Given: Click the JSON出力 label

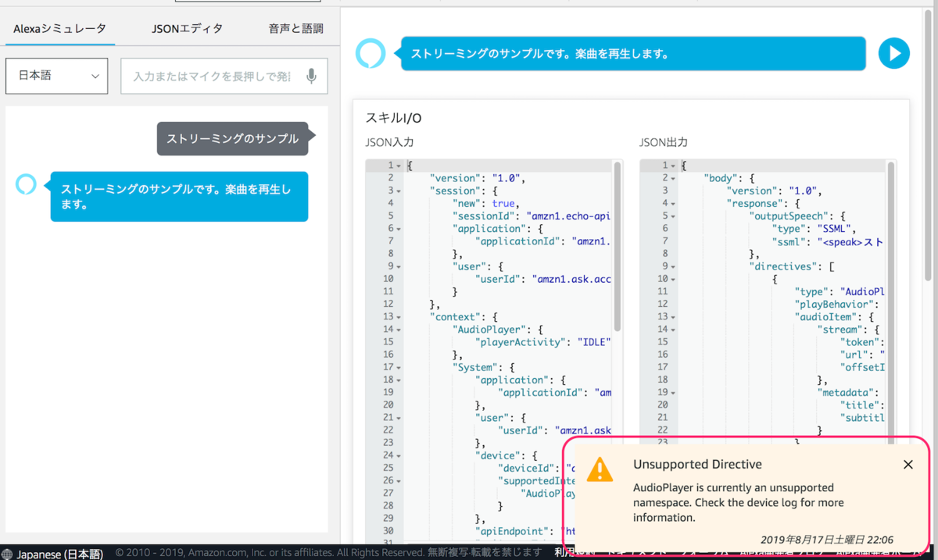Looking at the screenshot, I should click(664, 143).
